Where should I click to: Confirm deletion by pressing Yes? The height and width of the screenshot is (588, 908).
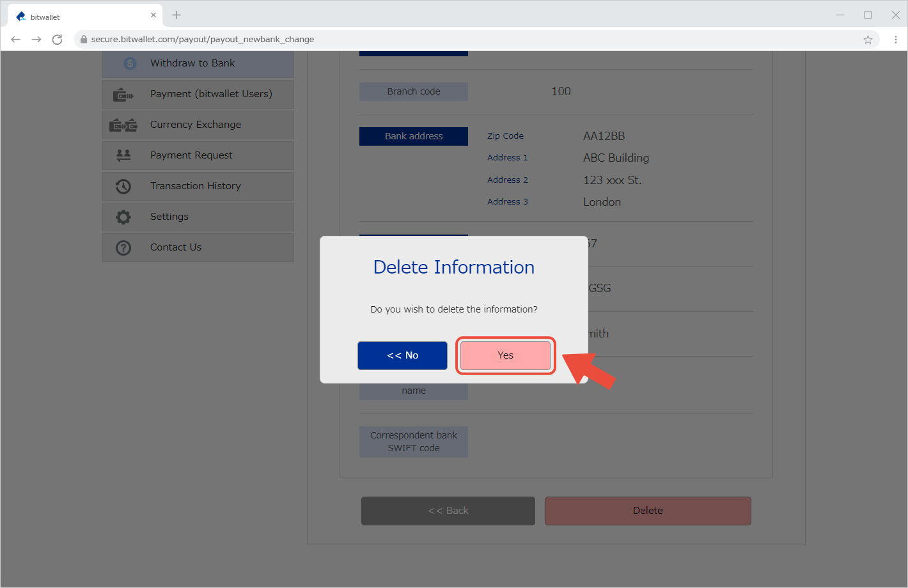(x=505, y=355)
